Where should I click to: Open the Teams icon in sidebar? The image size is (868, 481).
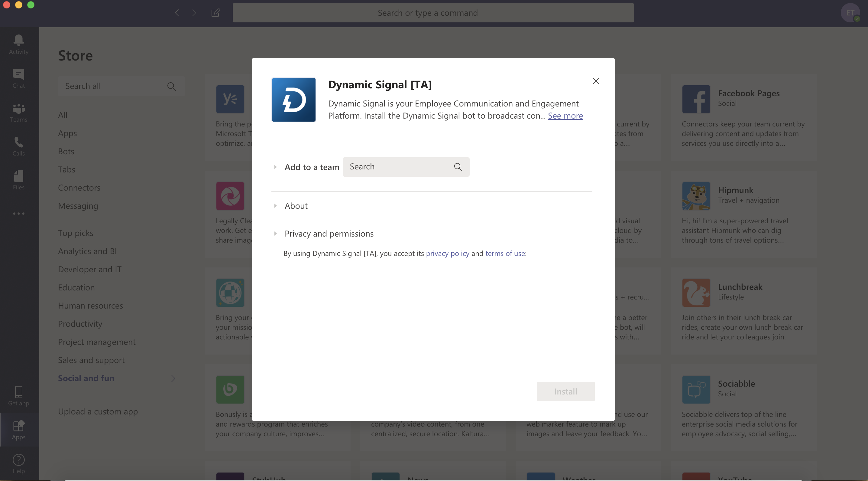tap(18, 108)
